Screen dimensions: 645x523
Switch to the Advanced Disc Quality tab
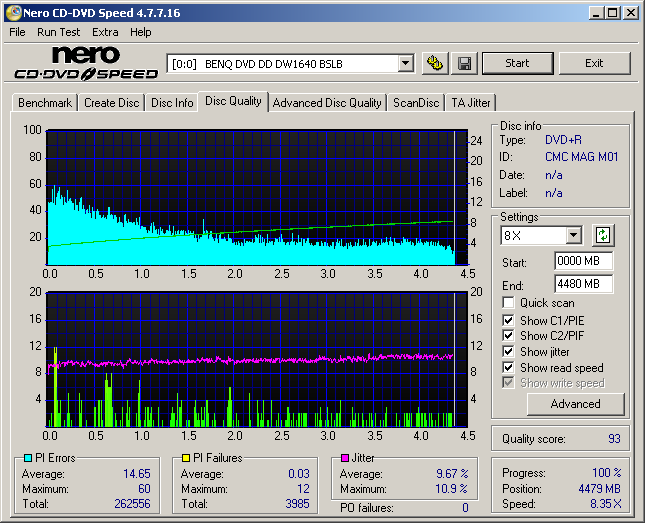pos(327,103)
